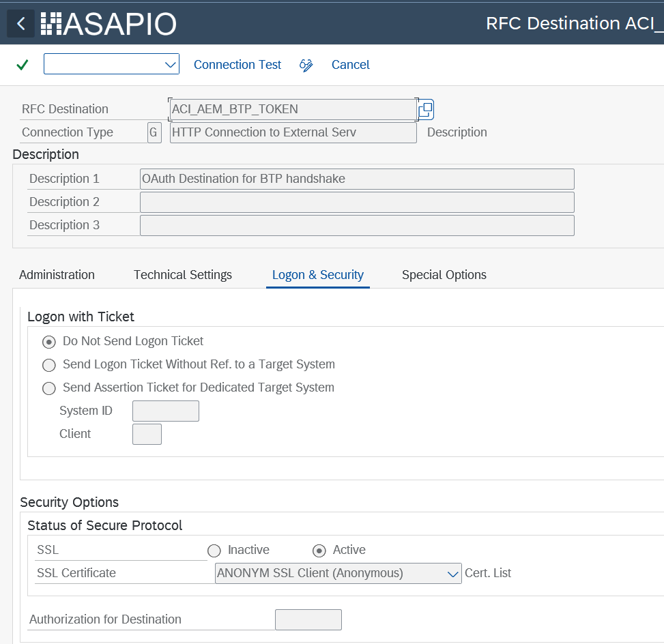This screenshot has height=644, width=664.
Task: Click the SSL Certificate label
Action: pos(76,573)
